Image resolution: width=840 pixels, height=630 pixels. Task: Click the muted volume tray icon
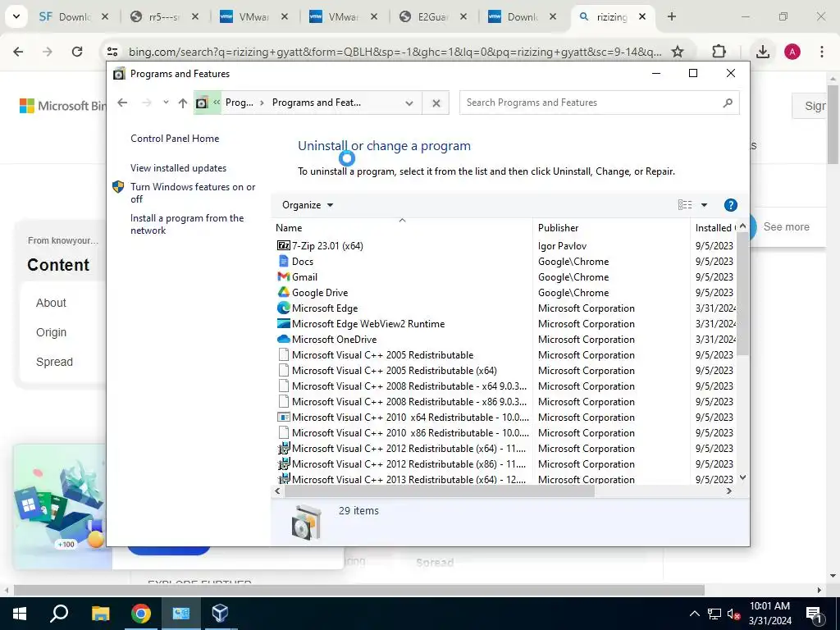(x=733, y=614)
